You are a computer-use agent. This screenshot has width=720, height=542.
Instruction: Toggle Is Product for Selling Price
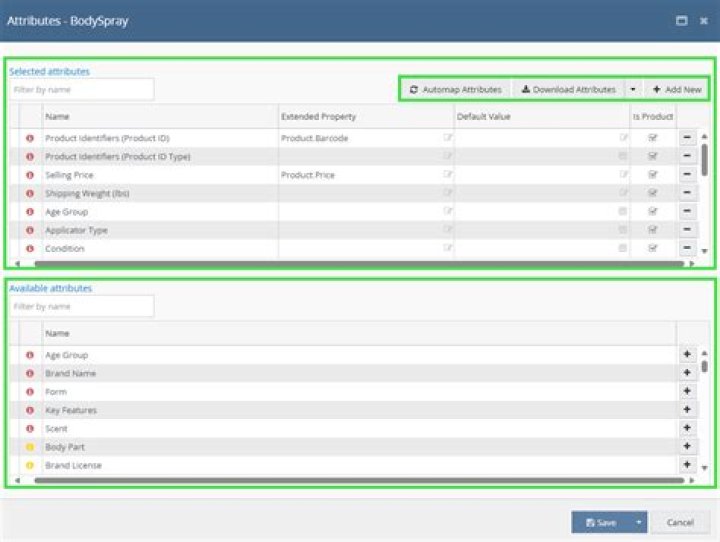(x=652, y=174)
